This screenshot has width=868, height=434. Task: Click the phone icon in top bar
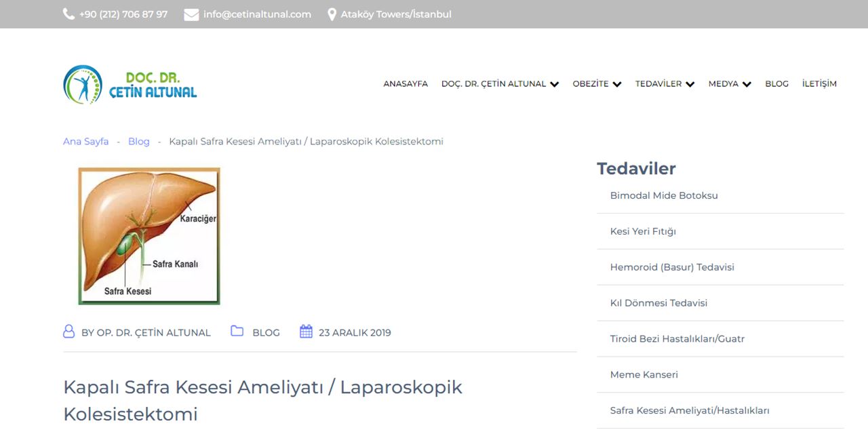tap(68, 14)
